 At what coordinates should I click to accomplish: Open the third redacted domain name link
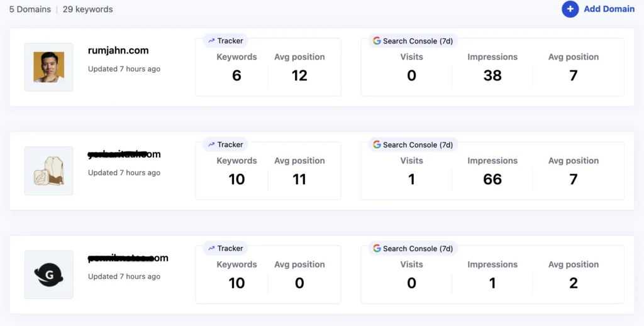click(128, 258)
